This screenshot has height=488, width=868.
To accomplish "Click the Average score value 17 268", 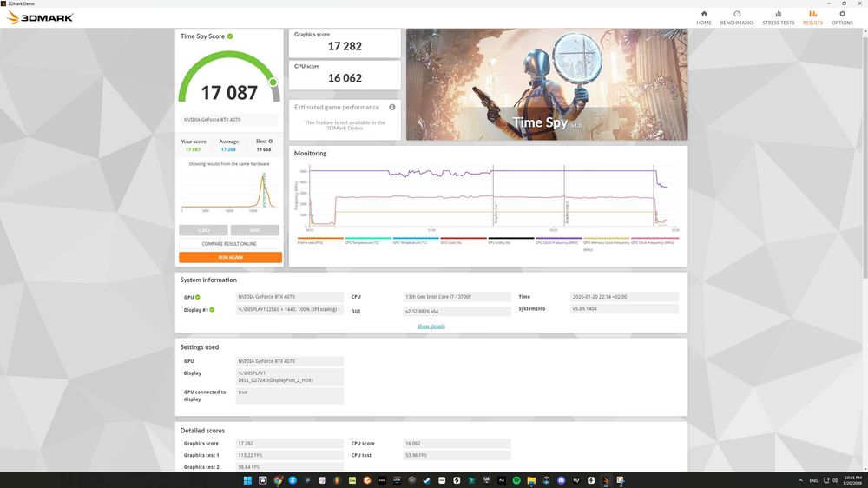I will (228, 149).
